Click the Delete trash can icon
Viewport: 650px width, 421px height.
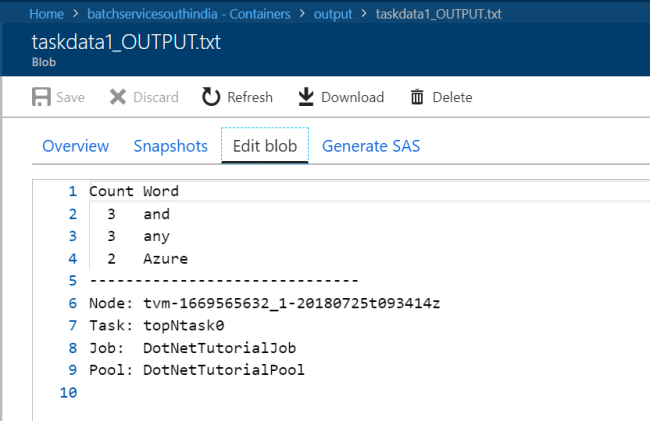pos(417,97)
